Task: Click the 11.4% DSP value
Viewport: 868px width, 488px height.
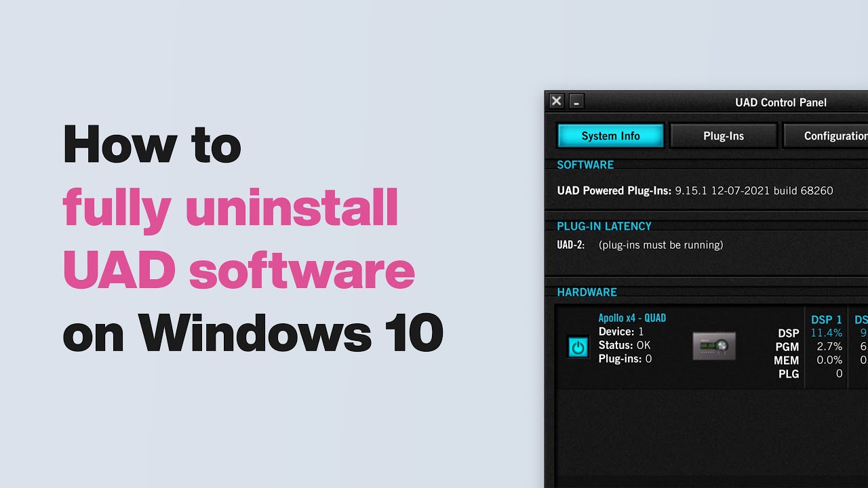Action: (x=827, y=333)
